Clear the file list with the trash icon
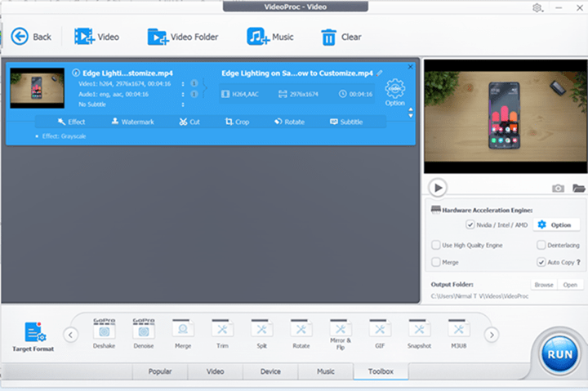The image size is (588, 391). point(341,37)
